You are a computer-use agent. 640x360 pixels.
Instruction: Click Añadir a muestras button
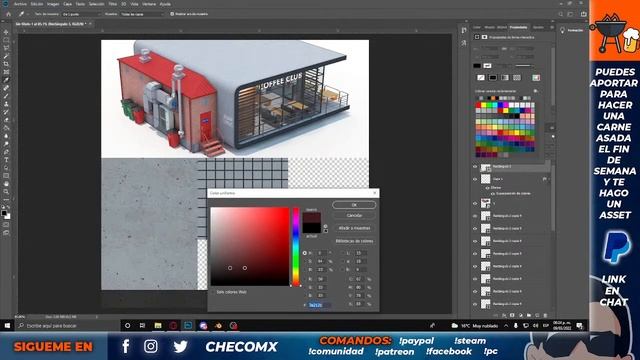click(354, 228)
